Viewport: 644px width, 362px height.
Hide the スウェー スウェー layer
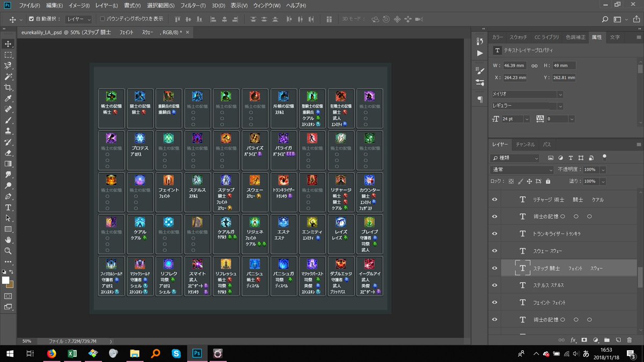coord(494,251)
